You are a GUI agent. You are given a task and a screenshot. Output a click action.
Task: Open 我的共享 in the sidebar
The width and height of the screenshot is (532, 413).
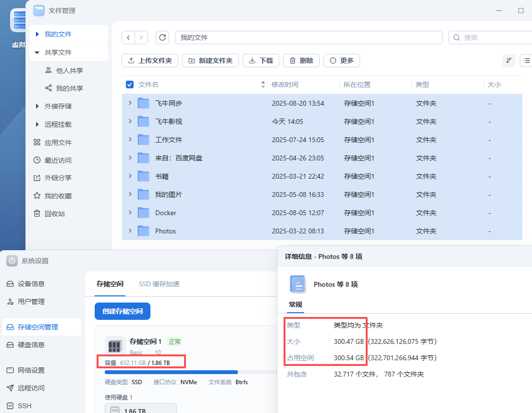(64, 88)
